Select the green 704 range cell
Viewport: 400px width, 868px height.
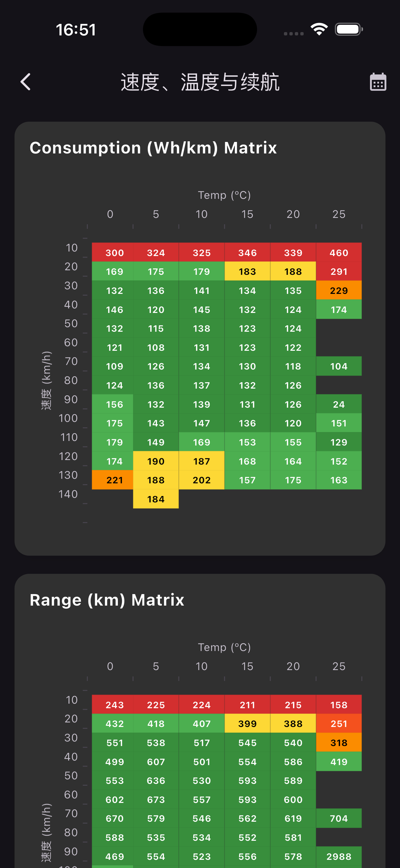[x=338, y=818]
